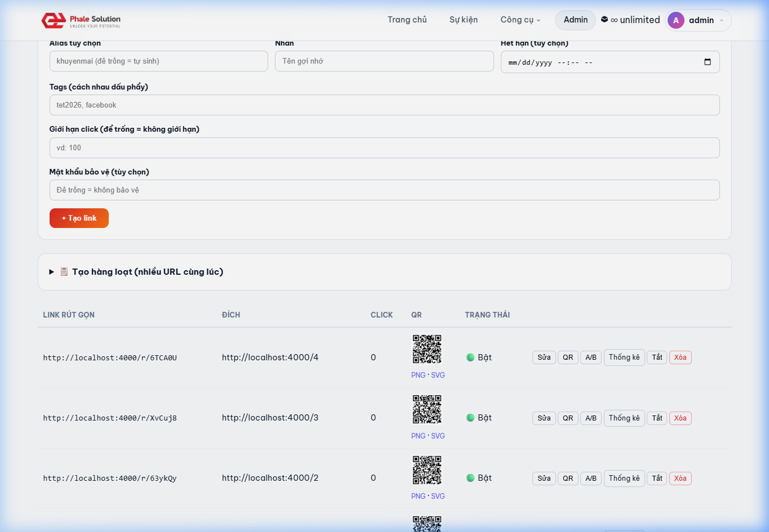This screenshot has height=532, width=769.
Task: Click short link http://localhost:4000/r/XvCuj8
Action: (x=110, y=418)
